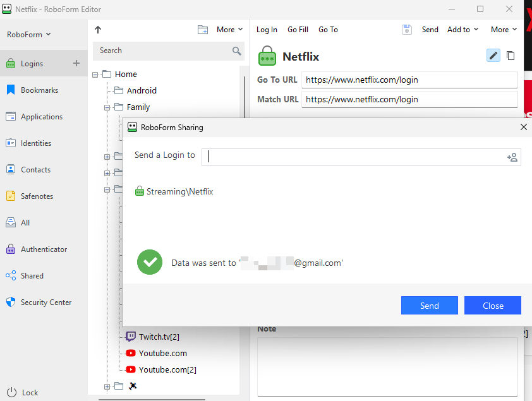Image resolution: width=532 pixels, height=401 pixels.
Task: Click the Log In toolbar item
Action: click(267, 30)
